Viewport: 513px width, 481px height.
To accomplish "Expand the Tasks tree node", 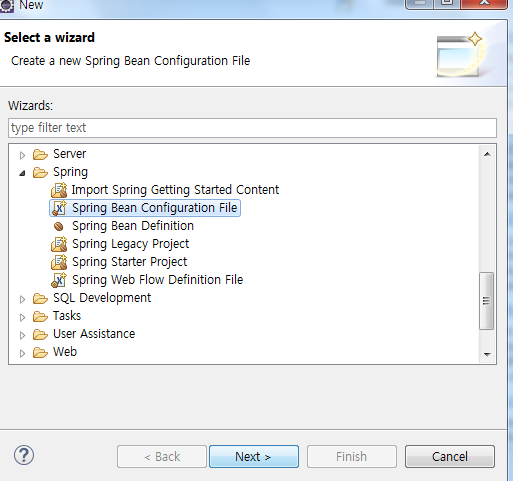I will pyautogui.click(x=22, y=317).
